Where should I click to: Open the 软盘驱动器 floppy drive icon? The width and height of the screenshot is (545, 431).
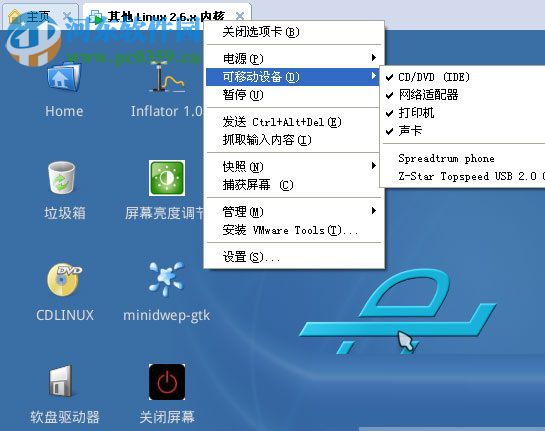[61, 381]
